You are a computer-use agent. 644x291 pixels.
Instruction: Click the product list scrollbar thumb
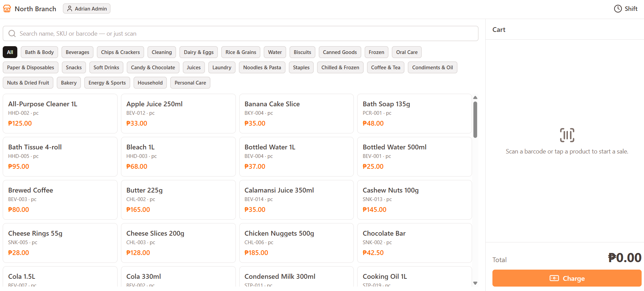[x=475, y=120]
